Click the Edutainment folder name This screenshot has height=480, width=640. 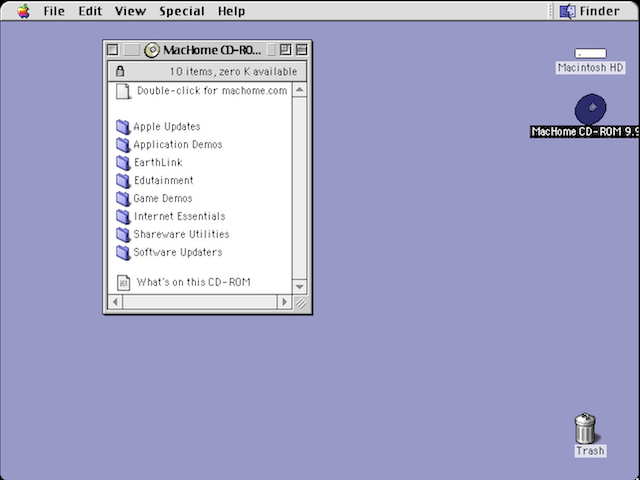[163, 180]
